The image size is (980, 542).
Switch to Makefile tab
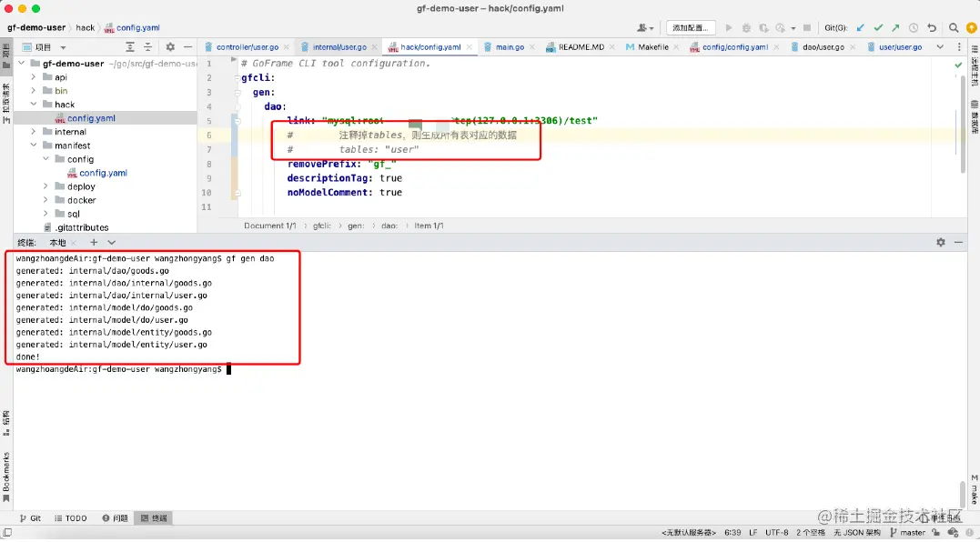point(653,46)
